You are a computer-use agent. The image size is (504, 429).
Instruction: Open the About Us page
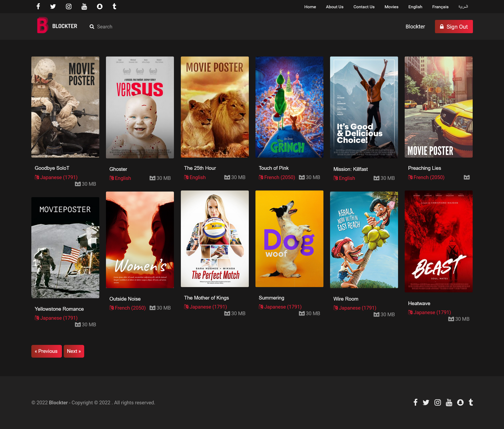(335, 7)
